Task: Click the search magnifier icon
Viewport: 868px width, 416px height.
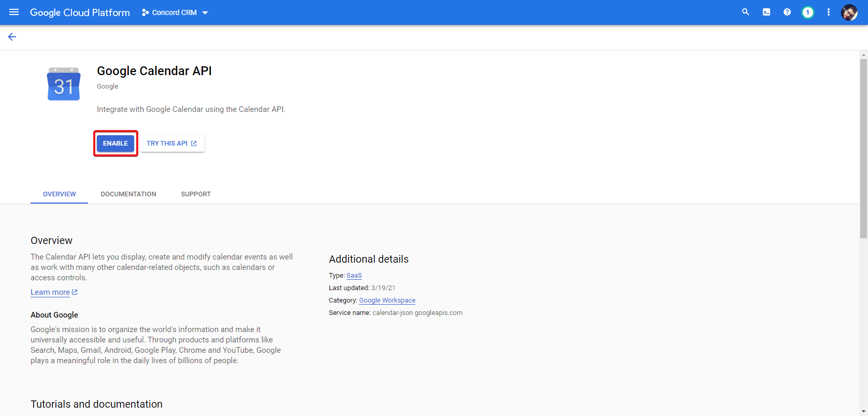Action: (745, 12)
